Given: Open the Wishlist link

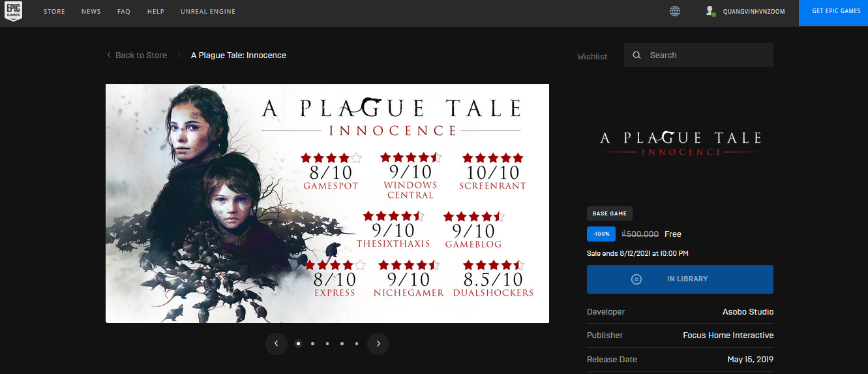Looking at the screenshot, I should pos(592,57).
